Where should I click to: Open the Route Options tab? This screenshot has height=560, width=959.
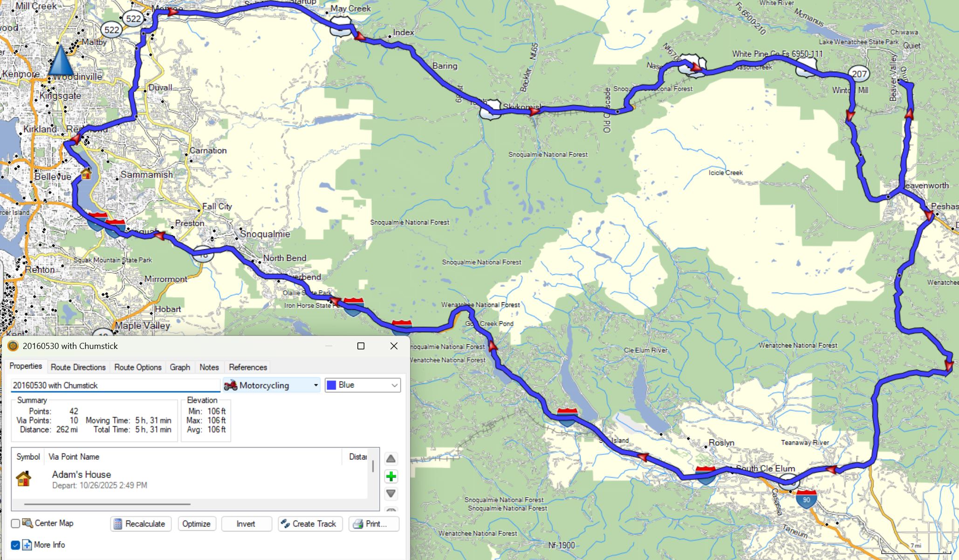[137, 367]
